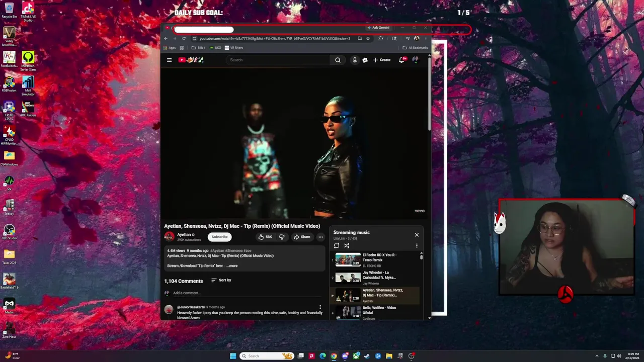Open comment options for JuniorGazakartel
The width and height of the screenshot is (644, 362).
(x=320, y=307)
